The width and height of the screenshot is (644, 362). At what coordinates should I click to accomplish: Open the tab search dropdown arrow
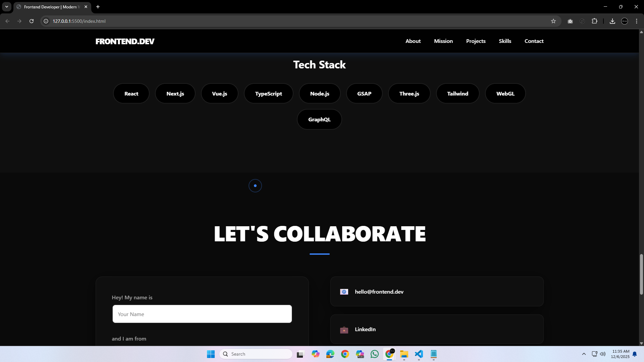click(x=6, y=7)
